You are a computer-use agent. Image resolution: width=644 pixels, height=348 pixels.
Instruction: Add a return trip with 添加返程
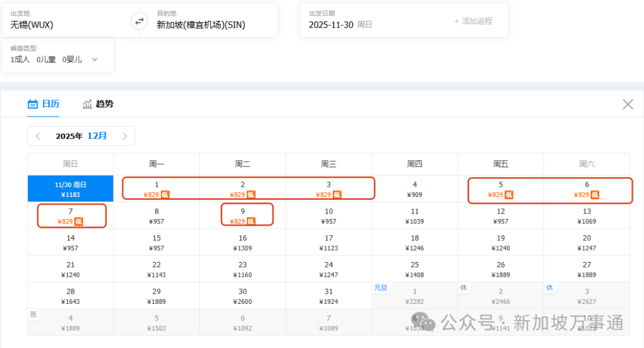(x=473, y=21)
